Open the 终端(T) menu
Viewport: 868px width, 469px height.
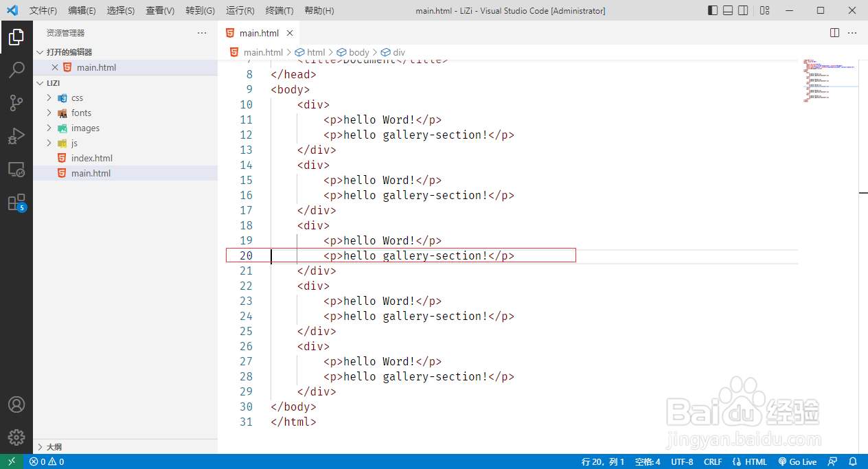(x=279, y=11)
